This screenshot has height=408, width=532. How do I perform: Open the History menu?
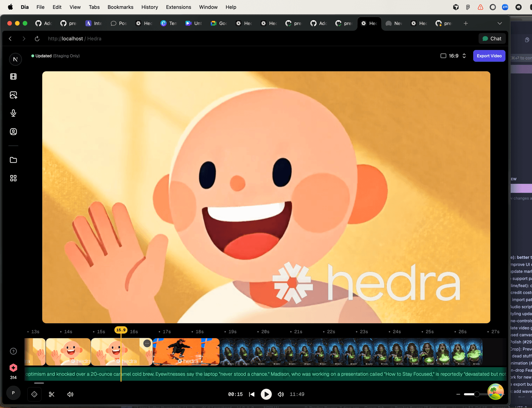coord(150,7)
